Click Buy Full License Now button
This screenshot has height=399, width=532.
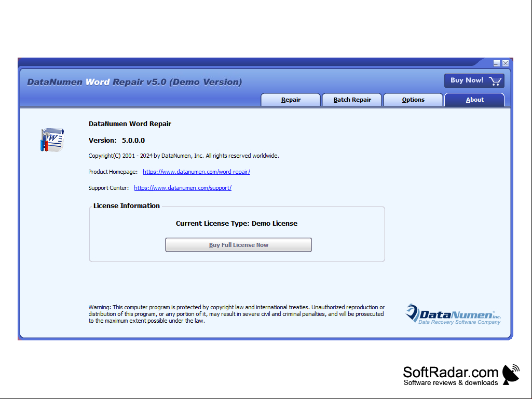239,245
